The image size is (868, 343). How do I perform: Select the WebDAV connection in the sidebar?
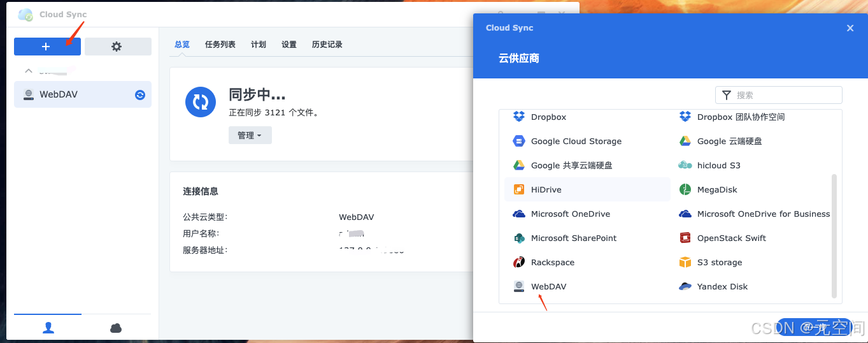(x=83, y=94)
